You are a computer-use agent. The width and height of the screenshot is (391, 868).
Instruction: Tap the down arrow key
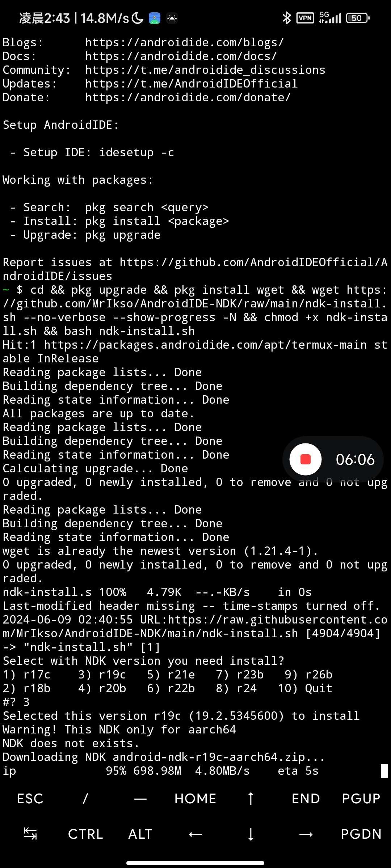tap(251, 834)
